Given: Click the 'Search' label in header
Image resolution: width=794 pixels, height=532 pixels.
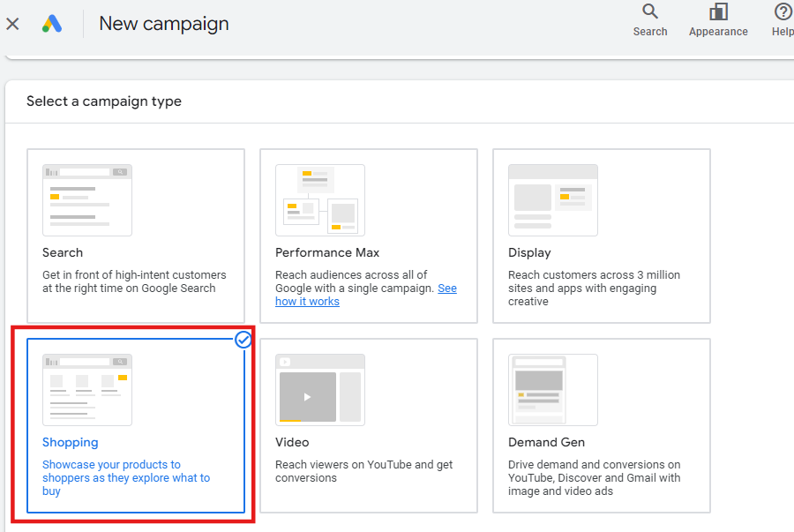Looking at the screenshot, I should [650, 32].
